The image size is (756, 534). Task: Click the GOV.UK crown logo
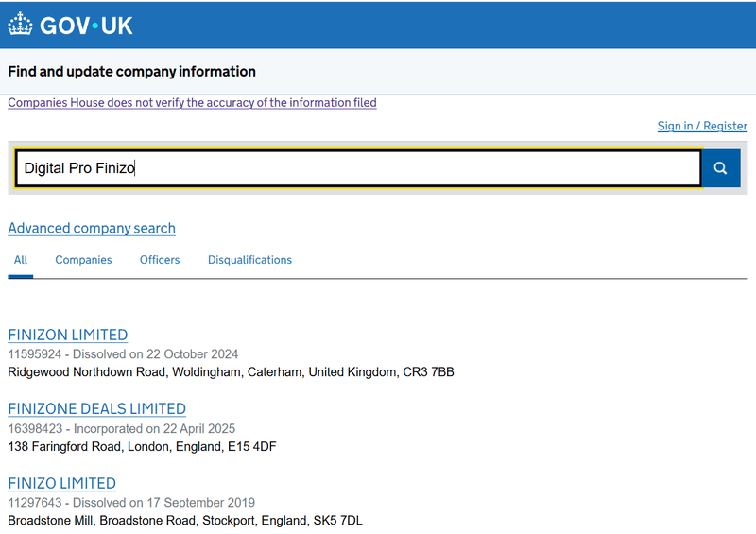tap(20, 24)
